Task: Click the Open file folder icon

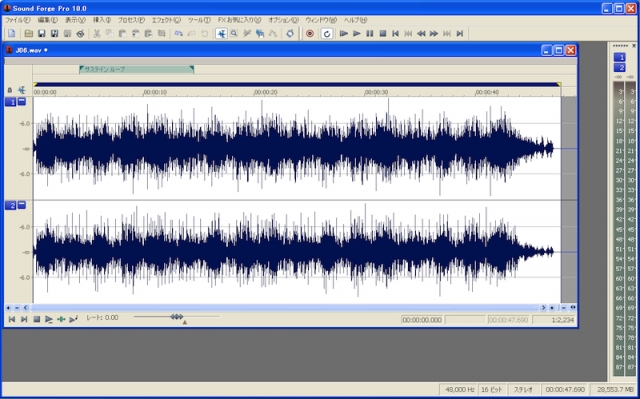Action: click(28, 33)
